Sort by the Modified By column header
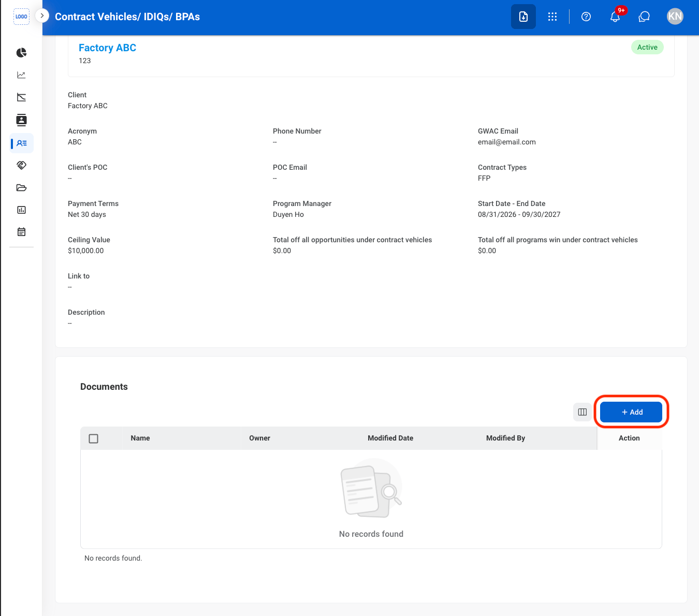This screenshot has width=699, height=616. coord(505,438)
